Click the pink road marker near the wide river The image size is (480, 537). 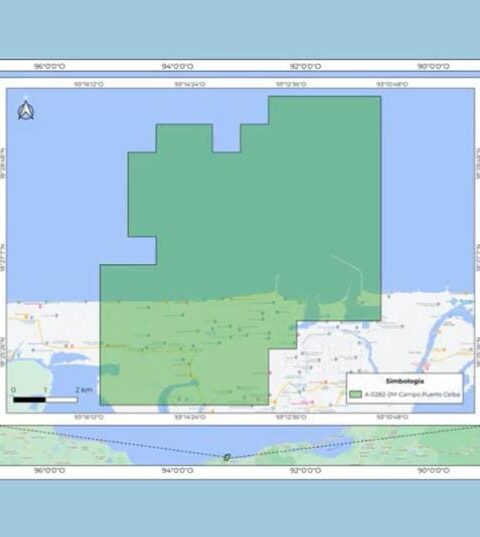[x=427, y=366]
